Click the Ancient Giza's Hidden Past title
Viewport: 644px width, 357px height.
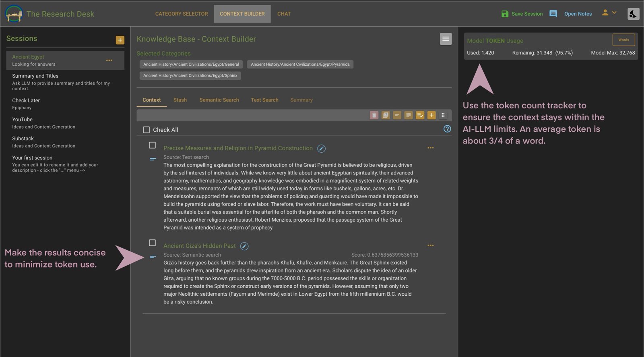200,246
